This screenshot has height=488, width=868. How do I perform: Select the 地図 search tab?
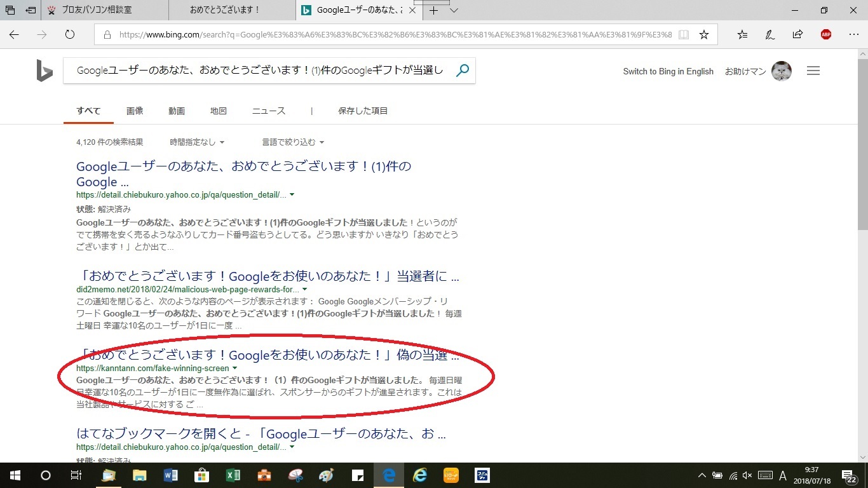(219, 111)
